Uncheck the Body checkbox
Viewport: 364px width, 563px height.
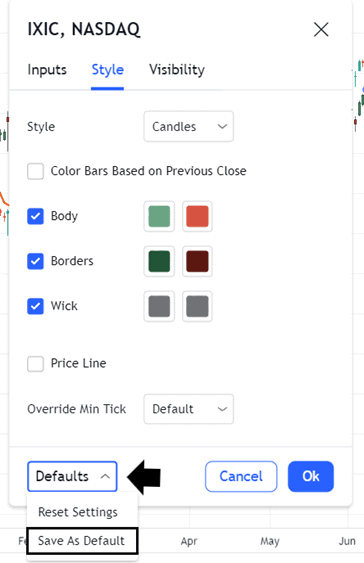pos(36,216)
